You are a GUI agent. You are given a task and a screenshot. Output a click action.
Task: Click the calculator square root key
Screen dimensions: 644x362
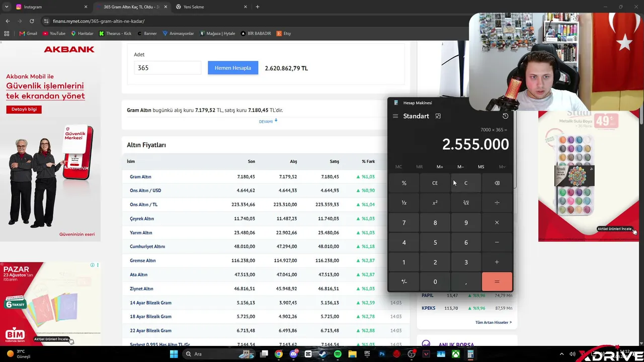click(466, 203)
